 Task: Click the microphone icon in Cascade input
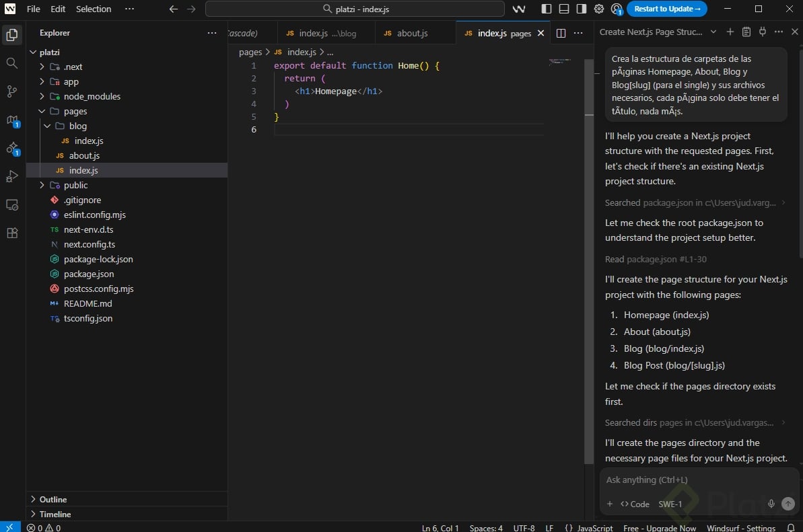click(771, 504)
